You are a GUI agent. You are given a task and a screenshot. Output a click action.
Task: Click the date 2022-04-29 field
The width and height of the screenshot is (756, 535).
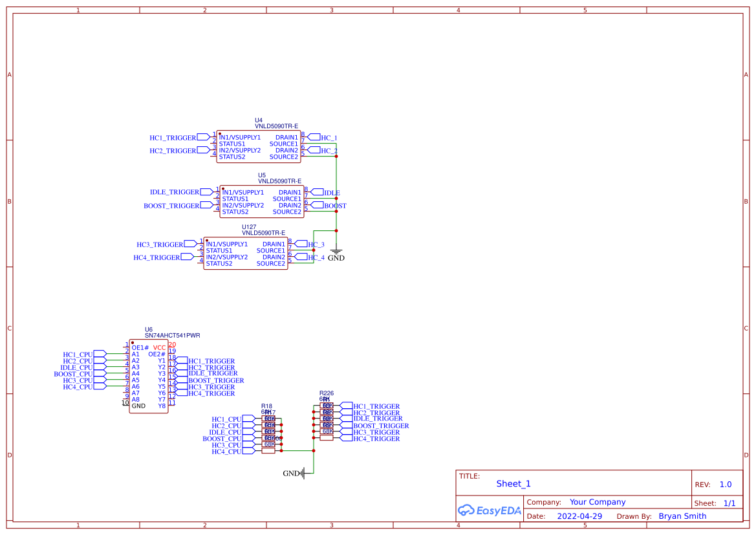[x=579, y=516]
